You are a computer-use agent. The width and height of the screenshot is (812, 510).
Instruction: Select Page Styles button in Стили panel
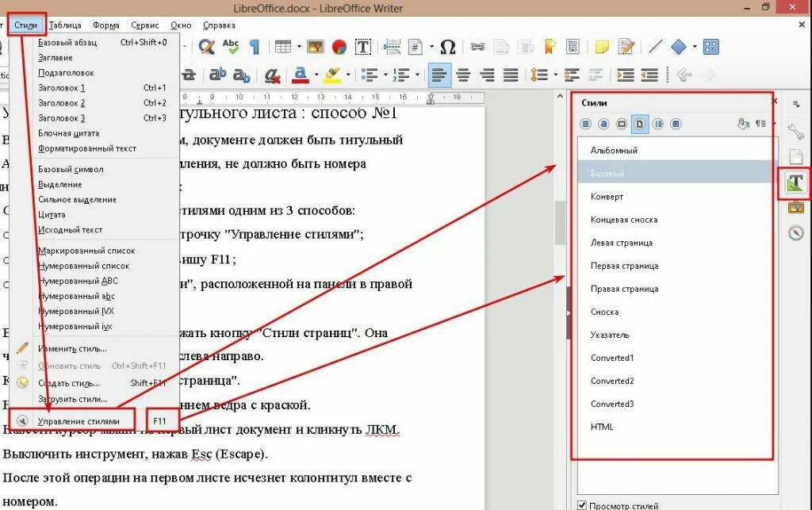640,124
